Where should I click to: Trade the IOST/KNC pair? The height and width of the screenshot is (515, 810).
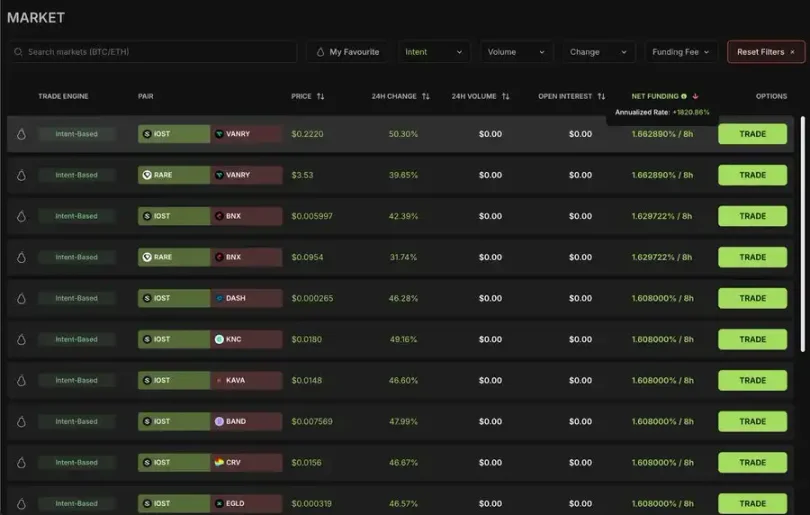click(x=752, y=339)
